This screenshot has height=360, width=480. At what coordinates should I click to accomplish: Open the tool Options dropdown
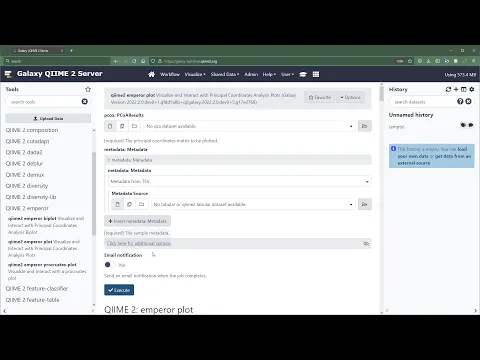click(x=350, y=97)
